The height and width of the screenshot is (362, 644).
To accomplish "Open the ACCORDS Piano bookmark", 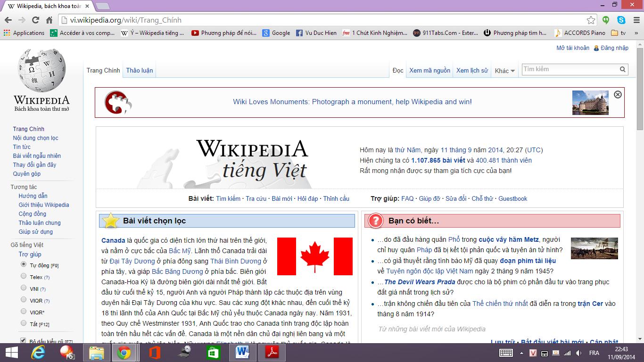I will (580, 33).
